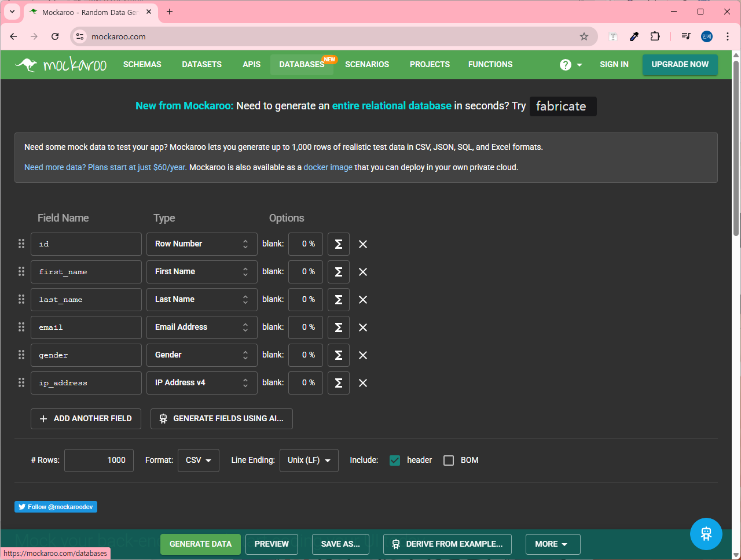Click the # Rows input field
This screenshot has width=741, height=560.
tap(99, 460)
